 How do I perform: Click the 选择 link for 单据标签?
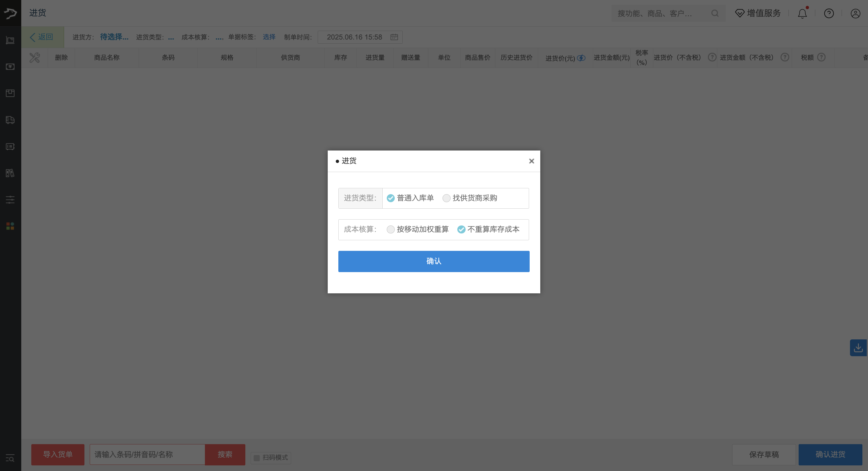click(x=269, y=37)
